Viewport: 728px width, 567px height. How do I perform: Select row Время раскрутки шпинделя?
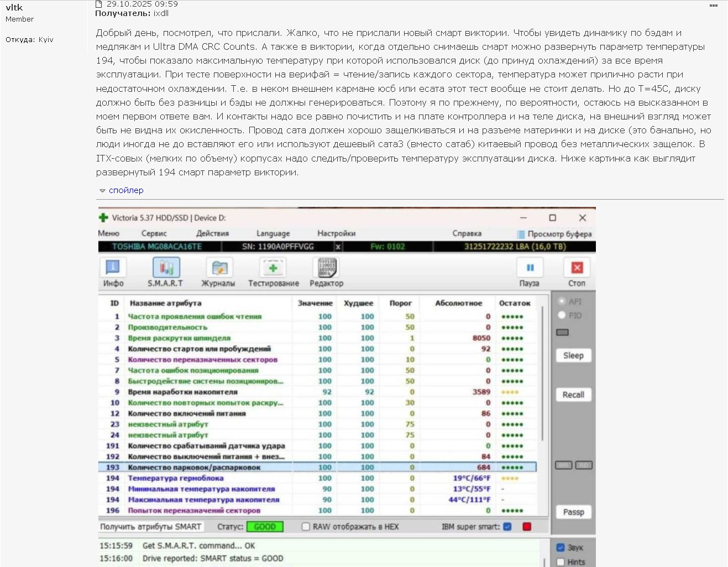click(x=317, y=338)
